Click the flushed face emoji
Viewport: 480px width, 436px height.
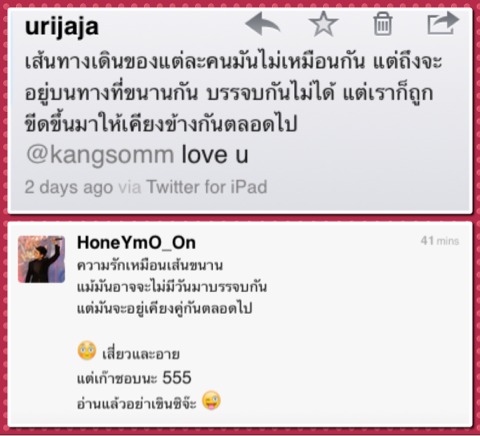click(x=87, y=351)
